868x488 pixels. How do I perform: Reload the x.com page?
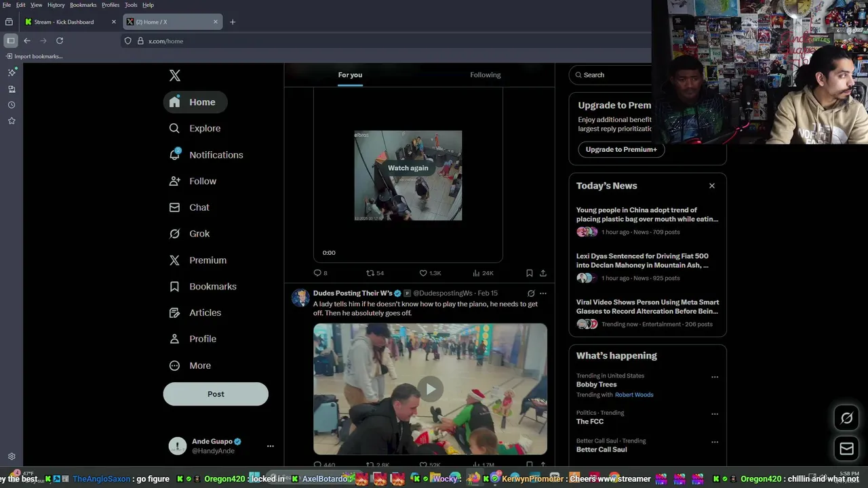[x=60, y=41]
